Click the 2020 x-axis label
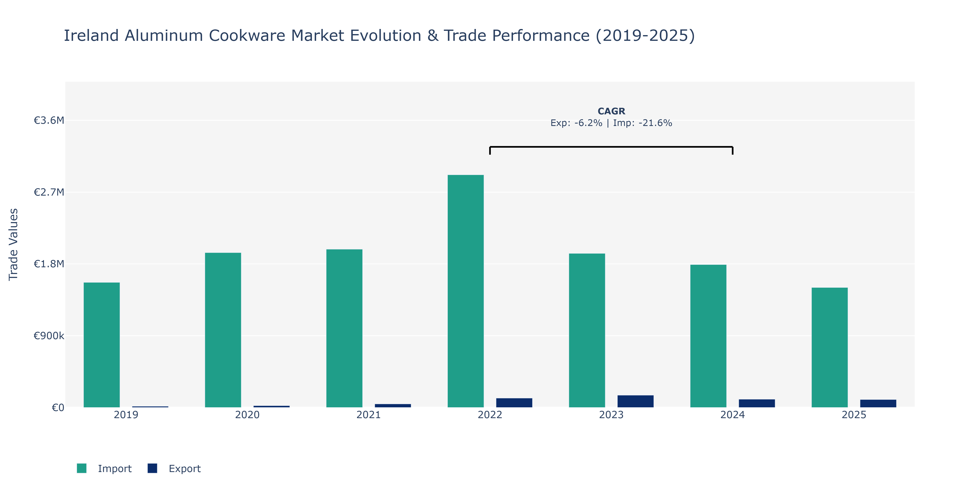This screenshot has width=980, height=490. 247,415
